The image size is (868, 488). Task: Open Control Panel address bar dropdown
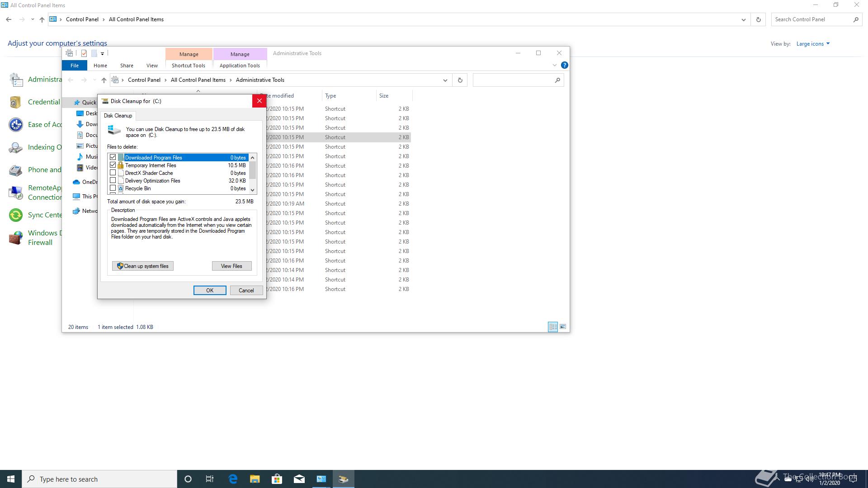click(x=743, y=19)
